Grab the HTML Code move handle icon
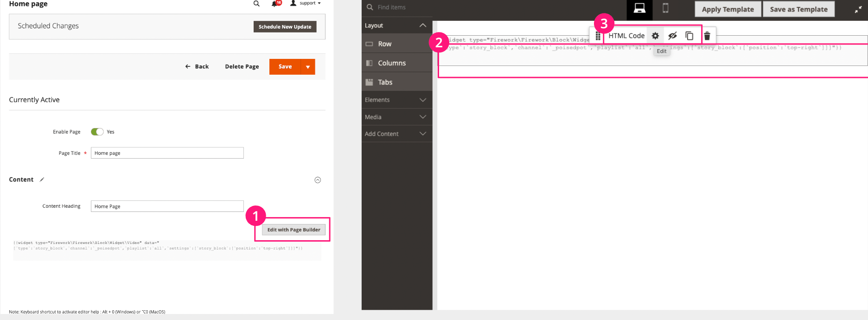The image size is (868, 320). click(598, 36)
